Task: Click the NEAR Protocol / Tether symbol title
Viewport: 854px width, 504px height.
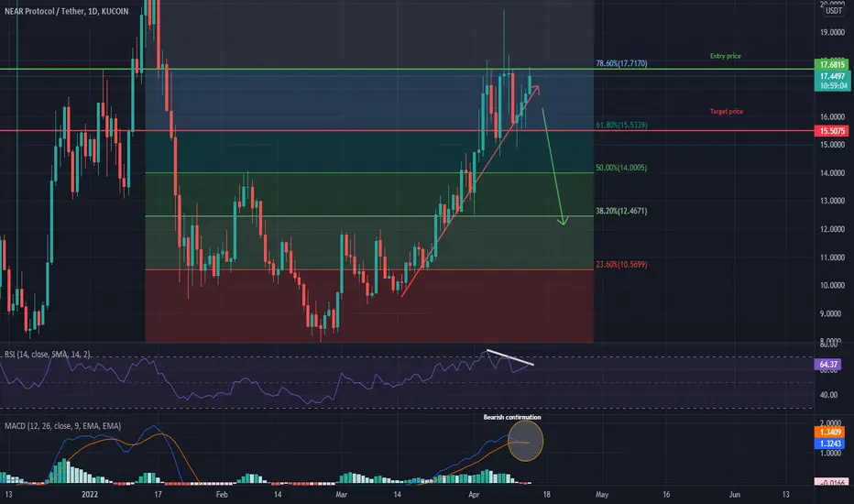Action: [67, 11]
